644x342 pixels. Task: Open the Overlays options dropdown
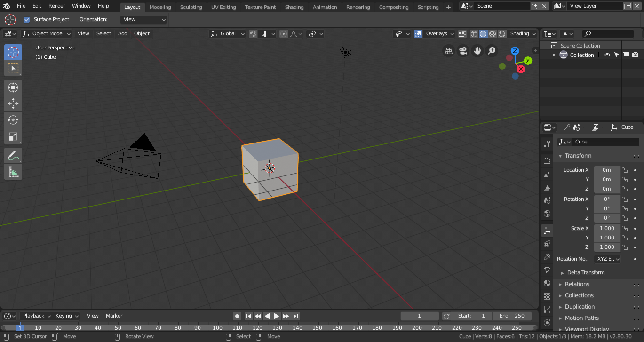[439, 33]
